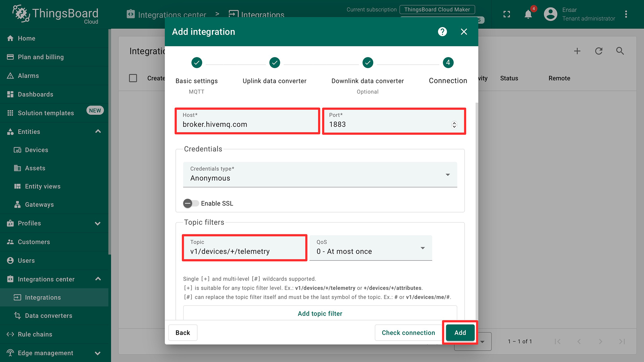
Task: Click the fullscreen toggle icon in header
Action: (506, 14)
